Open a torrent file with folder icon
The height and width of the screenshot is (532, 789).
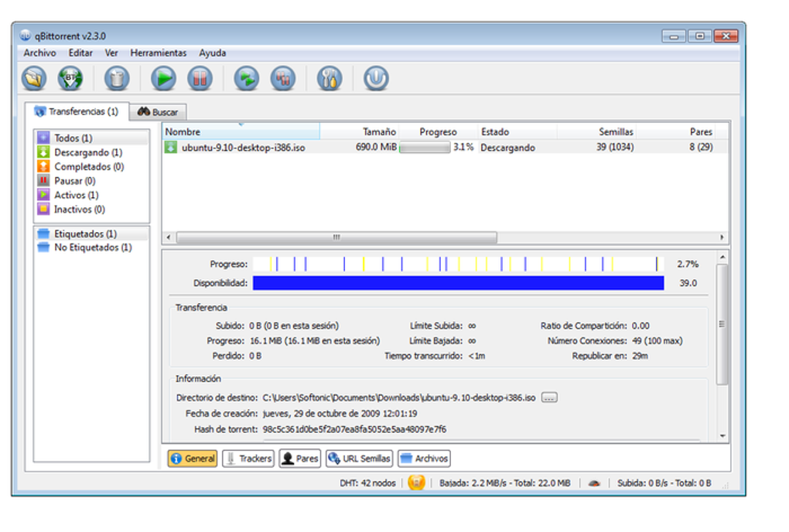[x=34, y=79]
